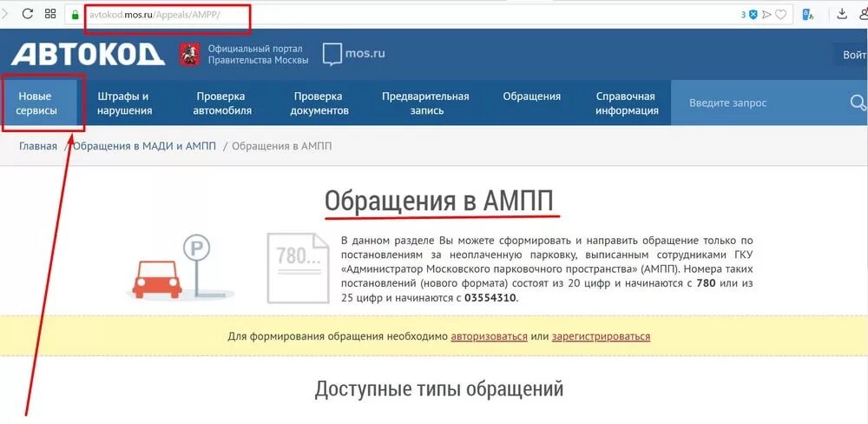Click the bold number 03554310

tap(490, 298)
